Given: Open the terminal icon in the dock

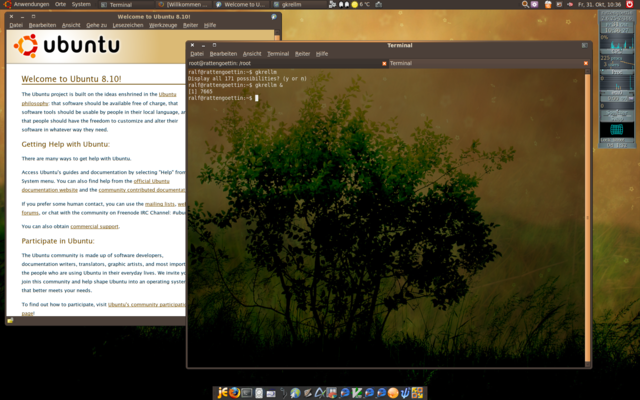Looking at the screenshot, I should (247, 393).
